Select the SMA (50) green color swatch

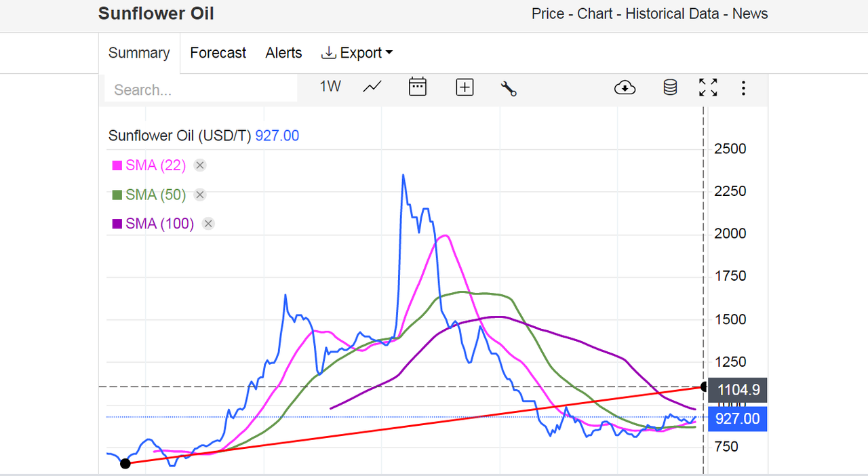point(117,195)
